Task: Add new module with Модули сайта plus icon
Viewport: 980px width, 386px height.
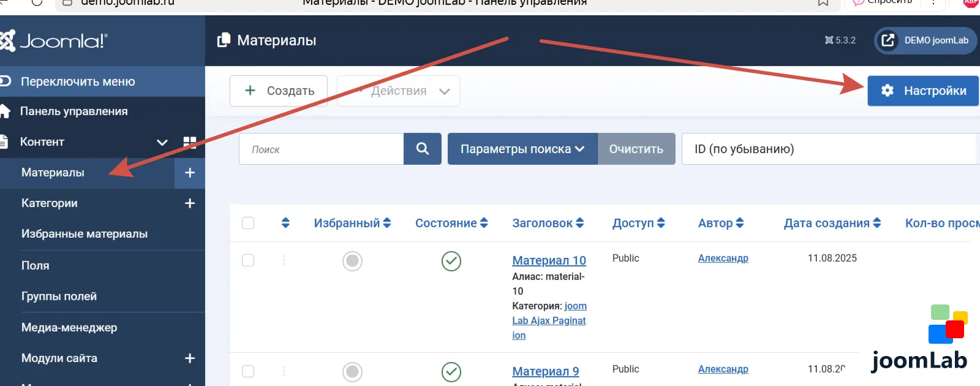Action: coord(190,358)
